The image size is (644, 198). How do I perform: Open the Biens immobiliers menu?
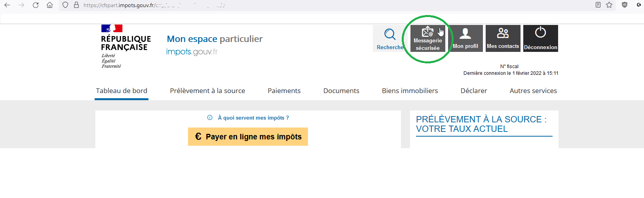pyautogui.click(x=410, y=91)
